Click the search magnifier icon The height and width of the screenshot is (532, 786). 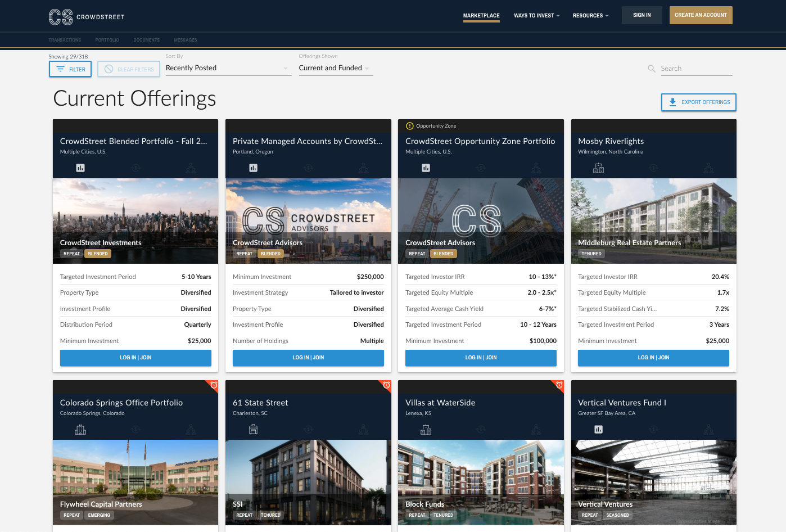652,69
